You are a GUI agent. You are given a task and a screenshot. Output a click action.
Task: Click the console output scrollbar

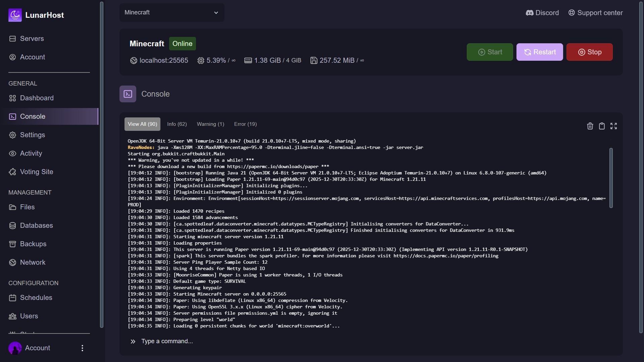(x=611, y=178)
